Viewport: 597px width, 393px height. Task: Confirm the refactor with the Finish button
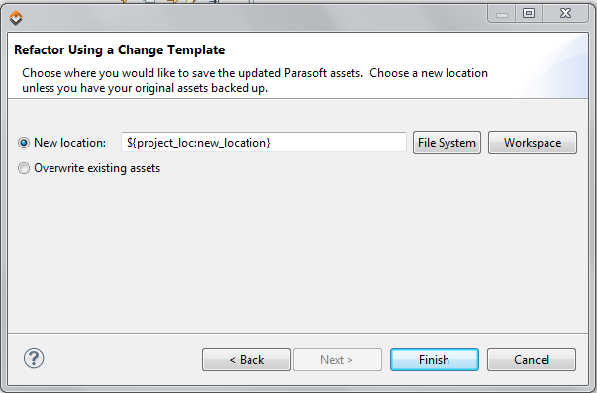pos(434,359)
